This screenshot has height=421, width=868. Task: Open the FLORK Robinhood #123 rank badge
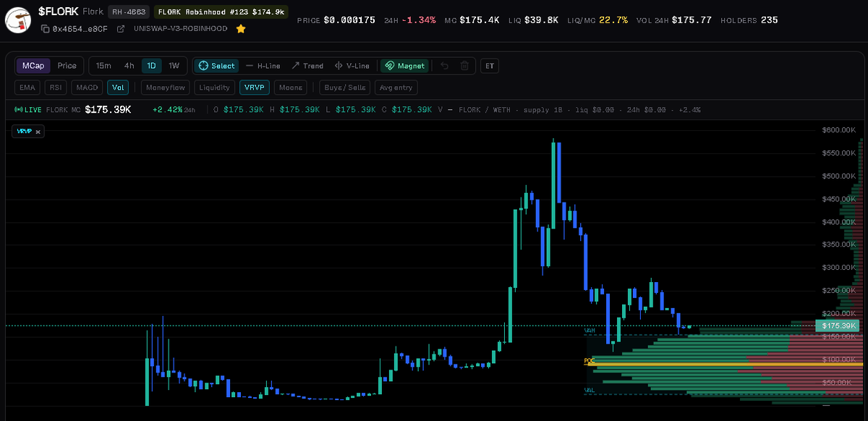221,12
